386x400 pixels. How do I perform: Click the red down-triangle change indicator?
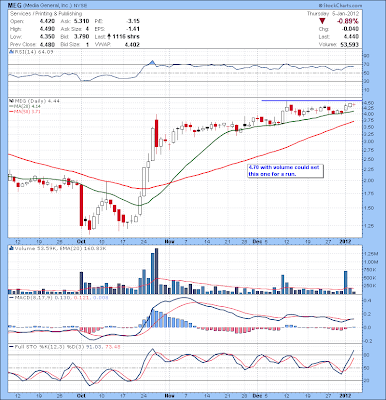322,21
